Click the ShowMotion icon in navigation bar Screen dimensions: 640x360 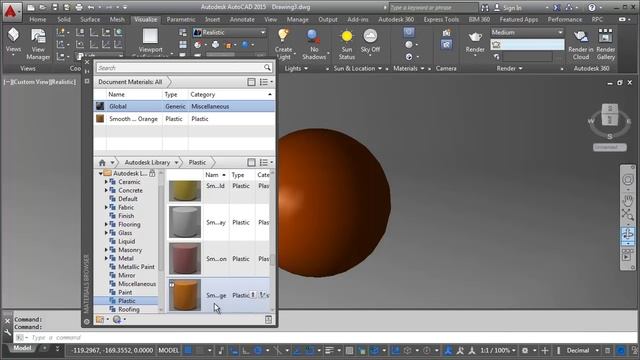click(627, 256)
